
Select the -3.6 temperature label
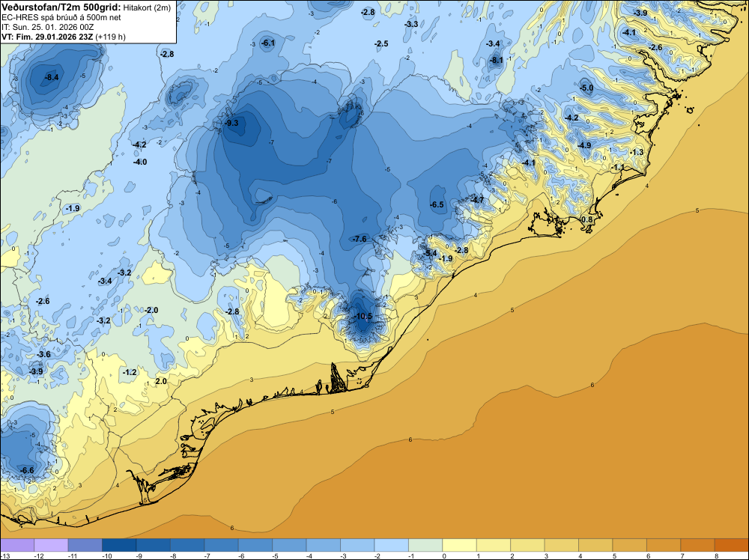click(x=43, y=354)
